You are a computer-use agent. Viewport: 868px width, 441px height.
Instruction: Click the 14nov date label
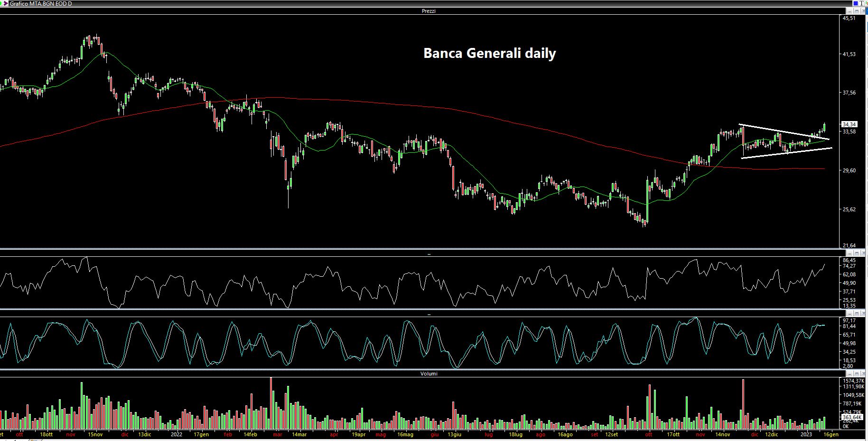(x=722, y=434)
